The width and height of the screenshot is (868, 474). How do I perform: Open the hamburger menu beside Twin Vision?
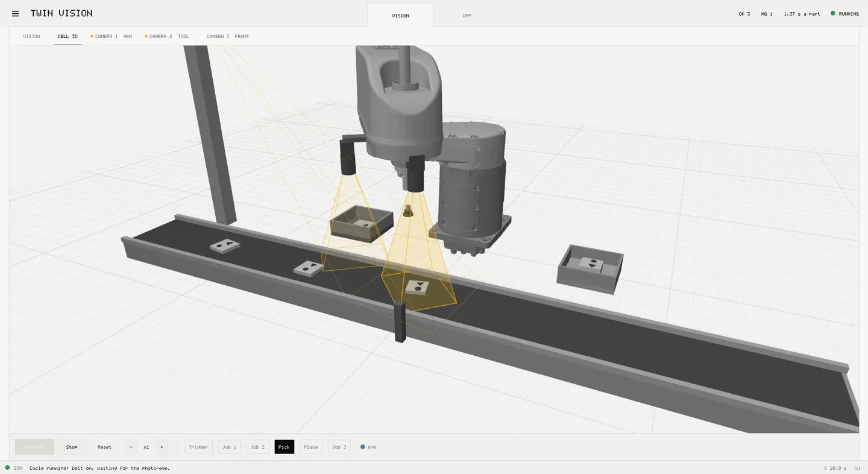pyautogui.click(x=16, y=14)
